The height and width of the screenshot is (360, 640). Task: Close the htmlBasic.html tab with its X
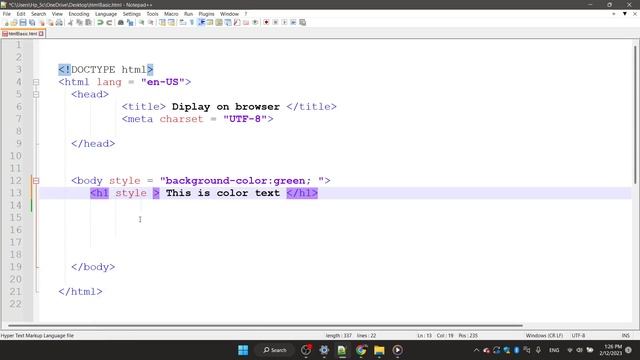[41, 34]
